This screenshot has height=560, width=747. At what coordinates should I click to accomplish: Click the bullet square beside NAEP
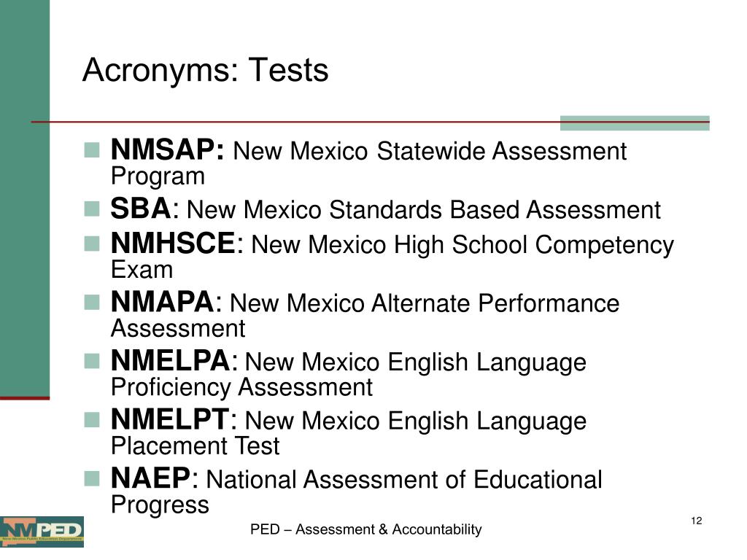(x=92, y=478)
